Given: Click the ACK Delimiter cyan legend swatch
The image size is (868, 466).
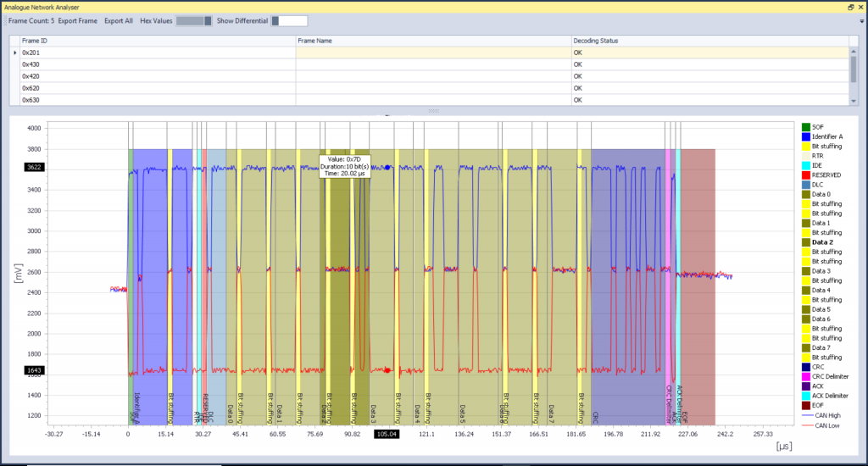Looking at the screenshot, I should [x=804, y=396].
